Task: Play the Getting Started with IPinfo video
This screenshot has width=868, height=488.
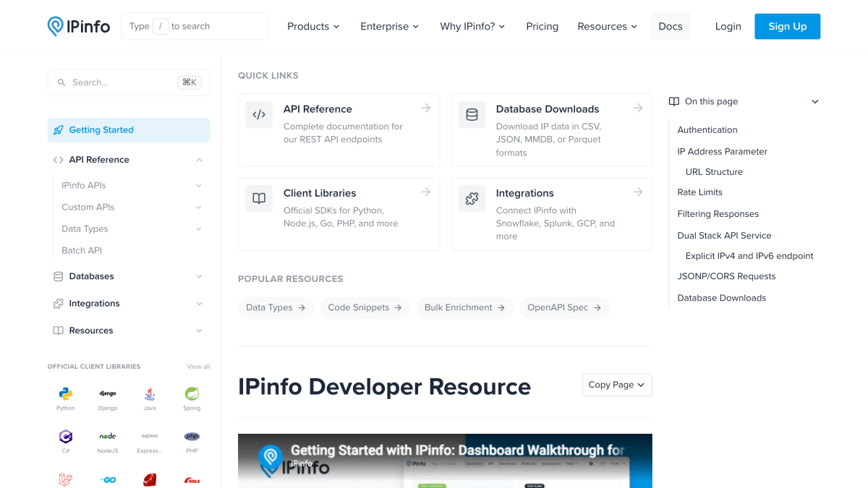Action: pos(445,461)
